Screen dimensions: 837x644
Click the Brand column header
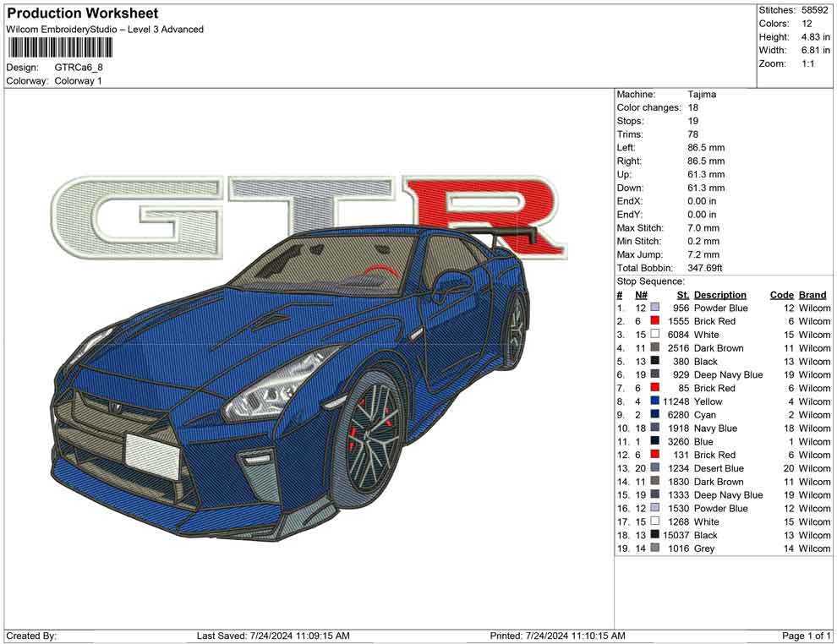pos(812,294)
